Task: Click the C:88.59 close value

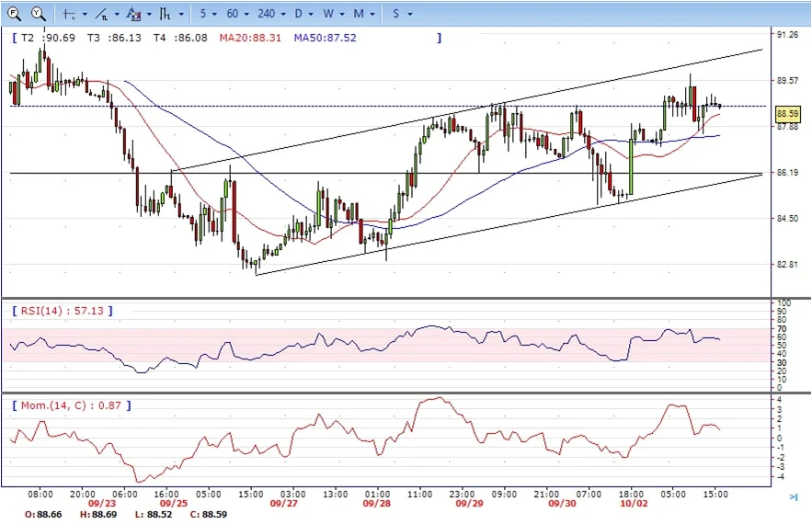Action: pos(209,515)
